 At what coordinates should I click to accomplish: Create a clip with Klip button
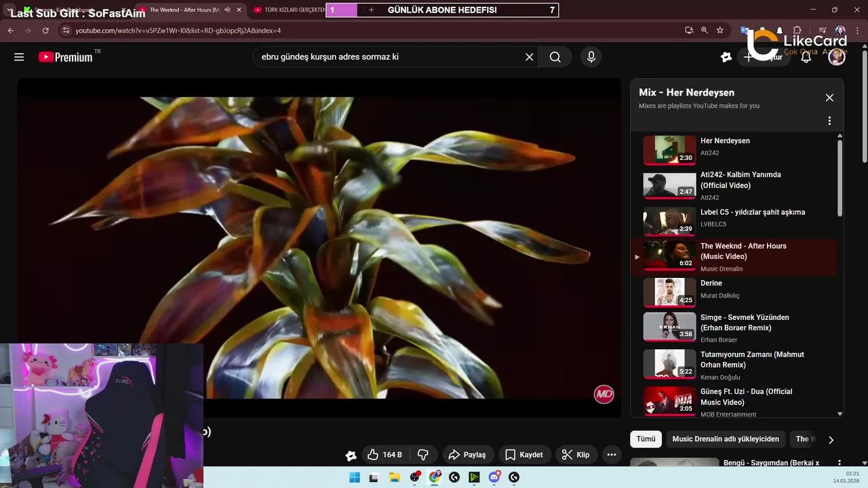click(576, 455)
